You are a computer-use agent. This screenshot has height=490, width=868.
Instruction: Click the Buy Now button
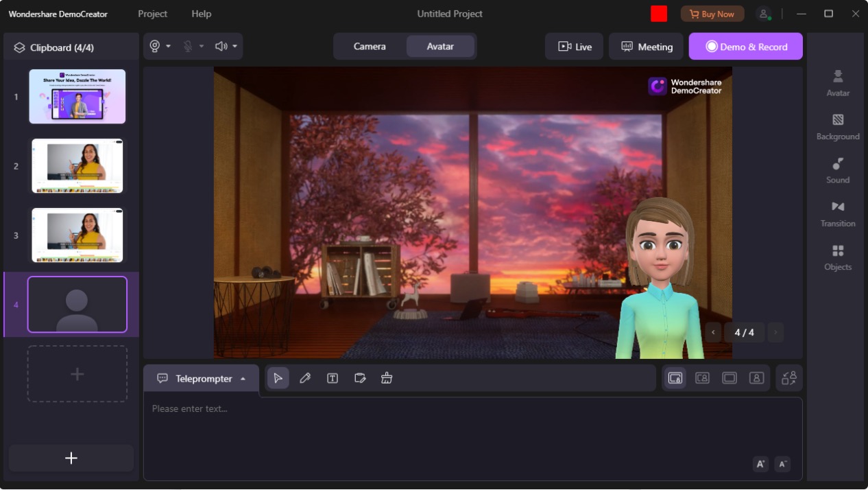(712, 14)
